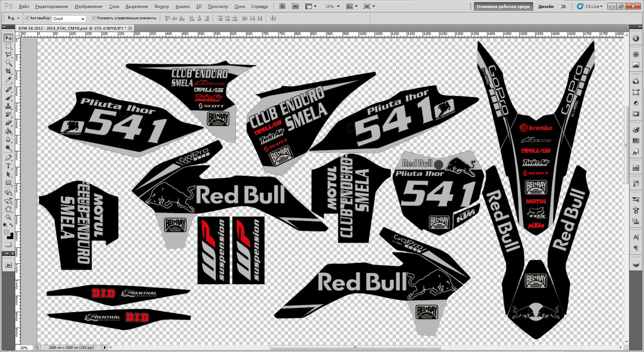Select the Healing Brush tool
Image resolution: width=644 pixels, height=352 pixels.
pos(9,90)
